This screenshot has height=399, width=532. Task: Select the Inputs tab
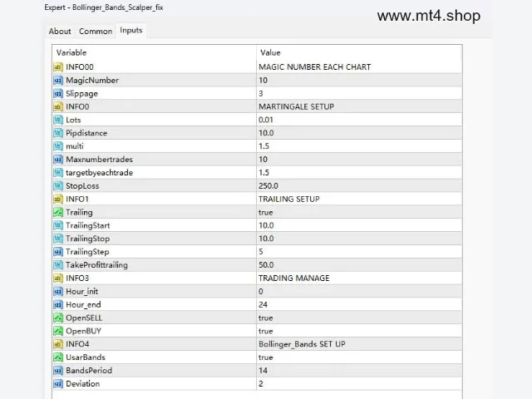coord(131,31)
